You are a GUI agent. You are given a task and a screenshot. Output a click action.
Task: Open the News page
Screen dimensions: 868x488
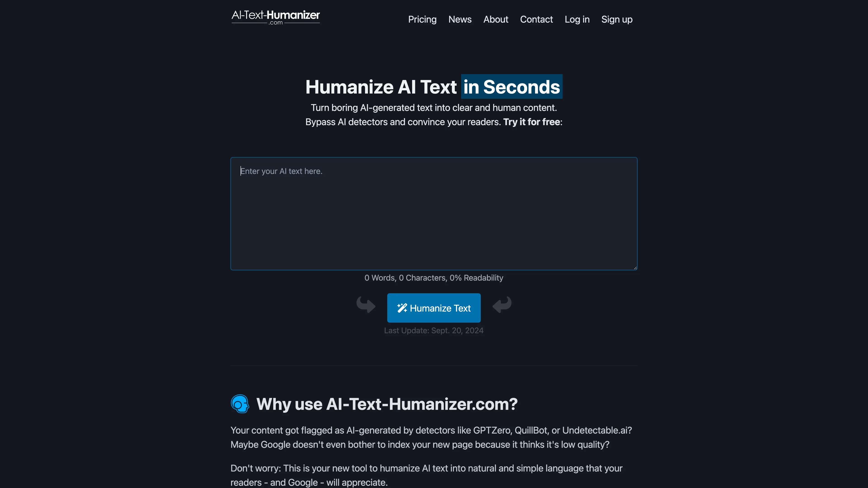coord(460,19)
